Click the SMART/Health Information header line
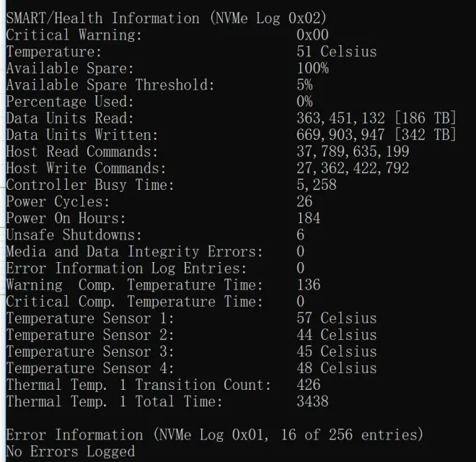This screenshot has width=476, height=462. click(166, 18)
